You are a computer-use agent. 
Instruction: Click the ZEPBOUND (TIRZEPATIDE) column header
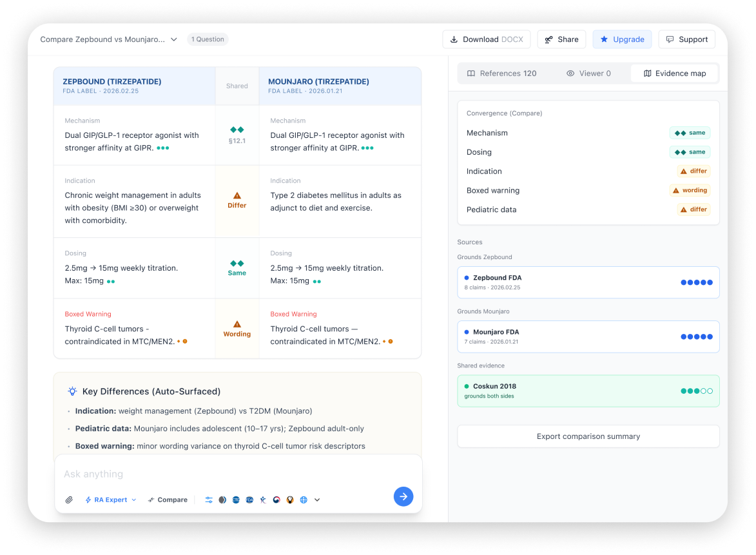(x=135, y=86)
